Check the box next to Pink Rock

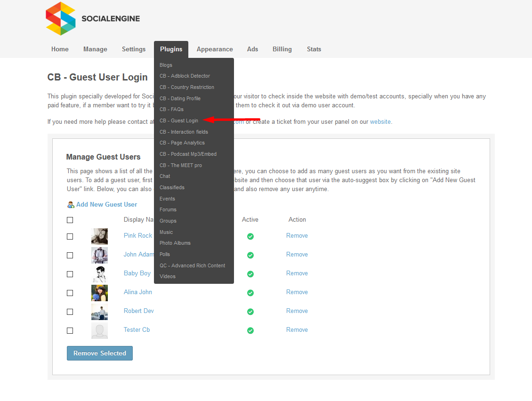[70, 236]
